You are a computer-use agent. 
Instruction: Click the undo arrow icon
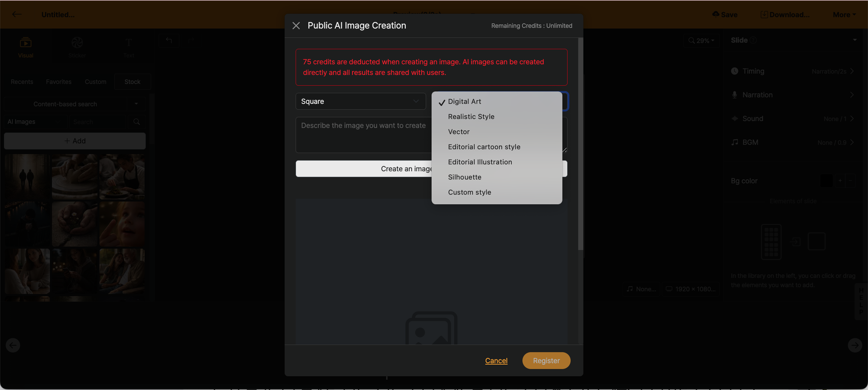(169, 41)
